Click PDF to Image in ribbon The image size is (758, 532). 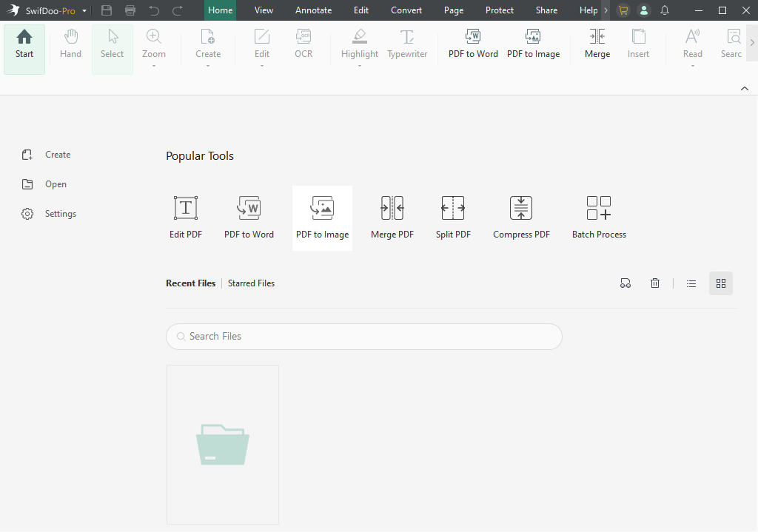click(533, 44)
